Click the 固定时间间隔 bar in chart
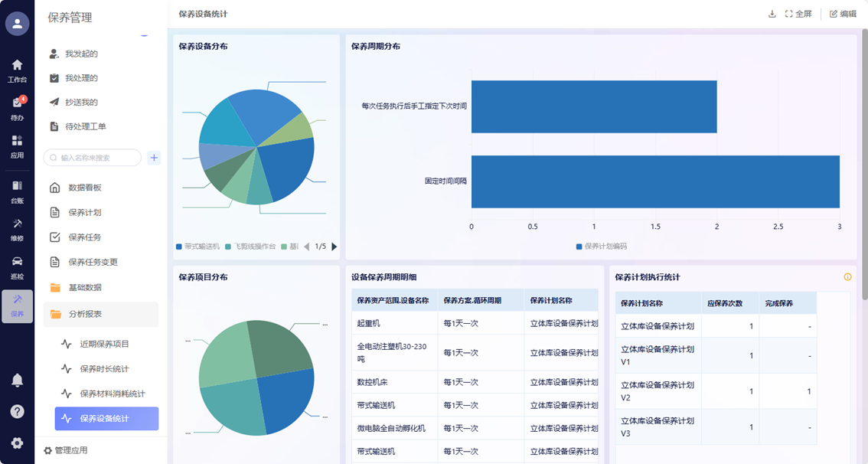 [654, 181]
